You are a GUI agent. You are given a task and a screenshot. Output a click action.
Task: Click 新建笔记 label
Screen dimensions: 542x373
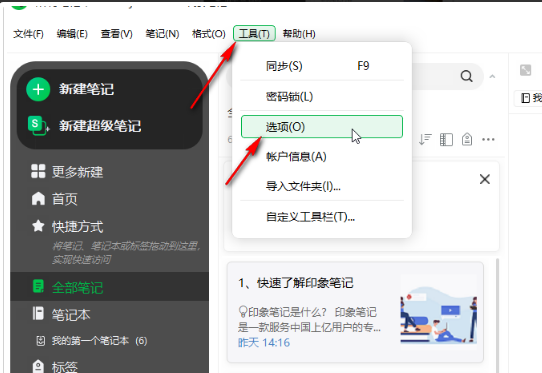[86, 89]
